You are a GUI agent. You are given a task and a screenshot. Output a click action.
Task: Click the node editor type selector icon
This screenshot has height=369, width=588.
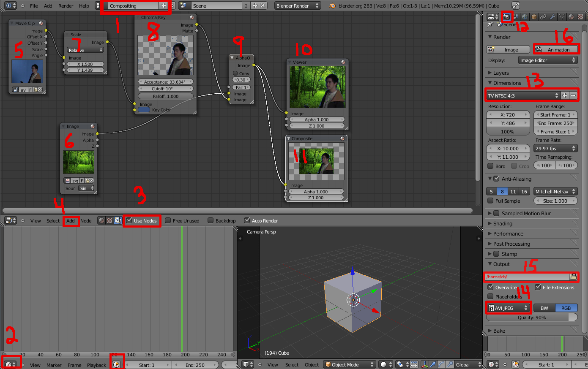pos(11,220)
